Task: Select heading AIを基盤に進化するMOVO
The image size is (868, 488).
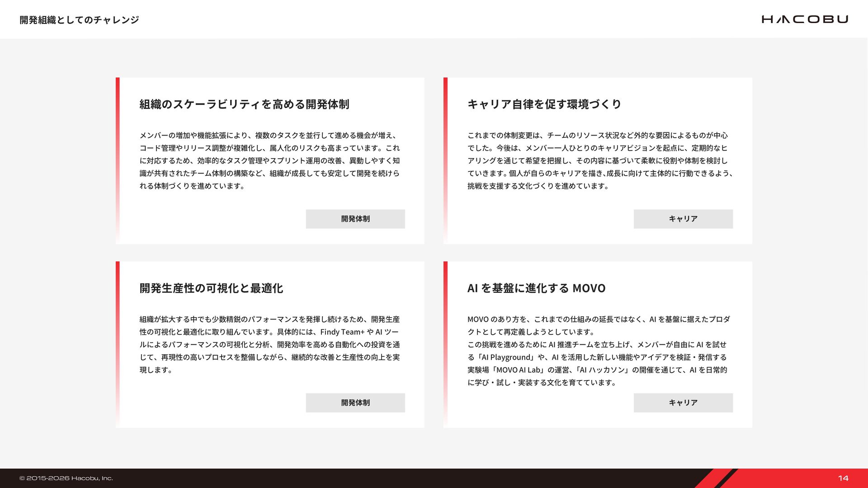Action: coord(536,288)
